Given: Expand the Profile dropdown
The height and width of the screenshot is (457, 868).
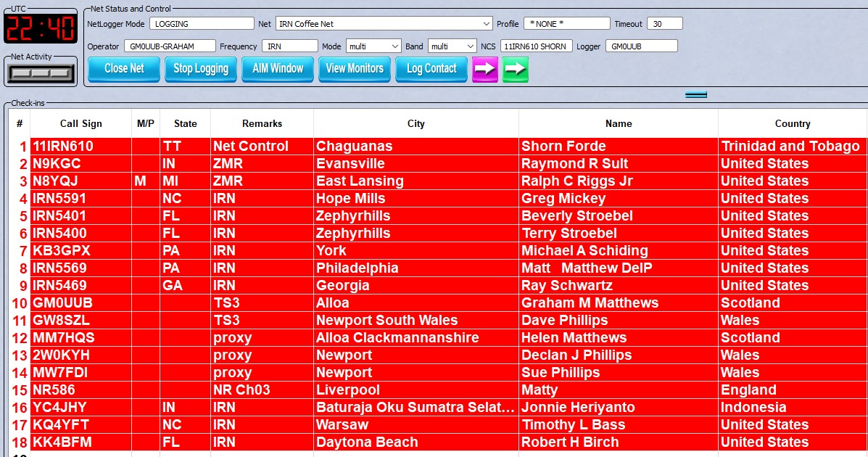Looking at the screenshot, I should (567, 24).
